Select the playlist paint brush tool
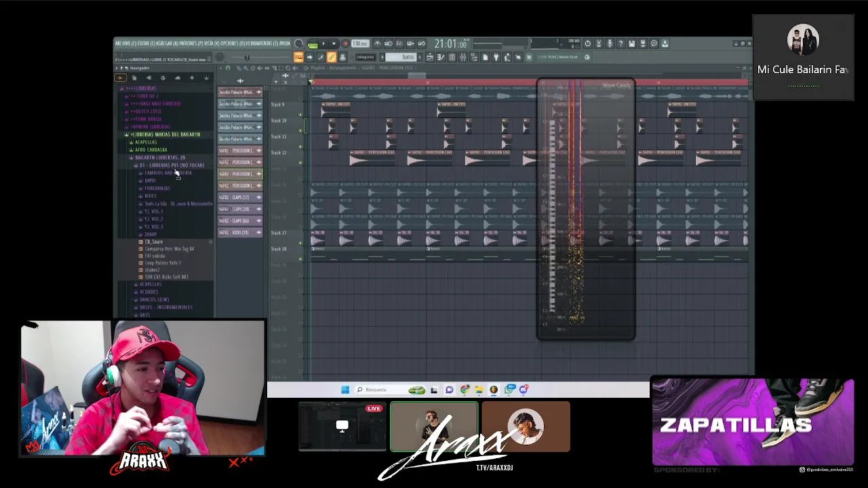868x488 pixels. point(245,68)
